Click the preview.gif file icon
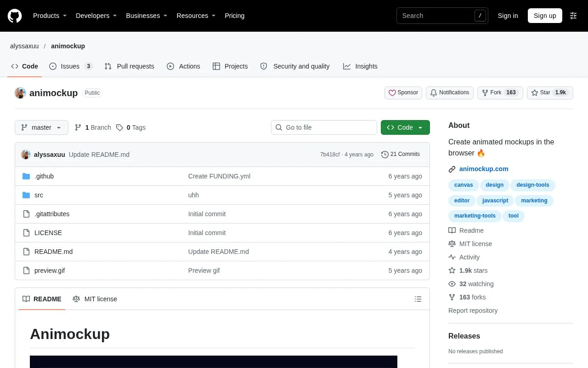This screenshot has height=368, width=588. 26,270
